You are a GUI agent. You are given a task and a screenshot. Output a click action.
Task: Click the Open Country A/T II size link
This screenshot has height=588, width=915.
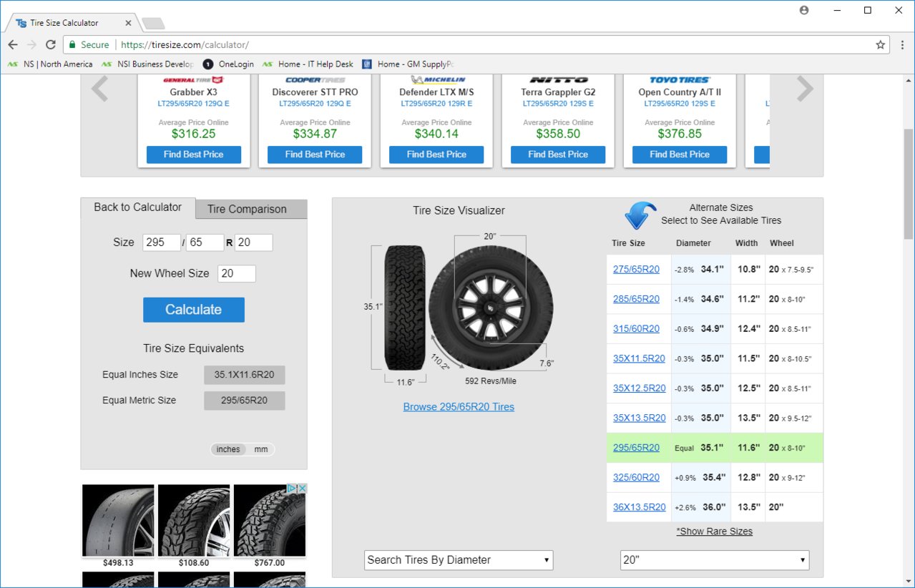click(x=680, y=104)
